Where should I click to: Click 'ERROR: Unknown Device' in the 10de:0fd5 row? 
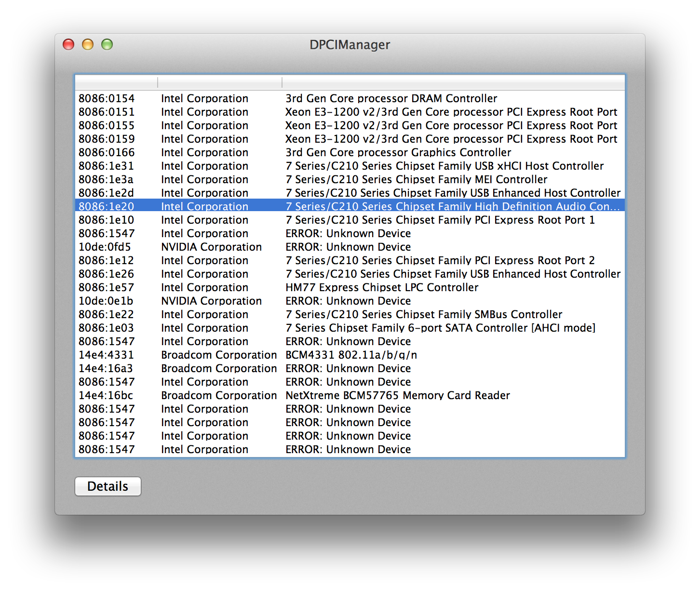[x=348, y=247]
